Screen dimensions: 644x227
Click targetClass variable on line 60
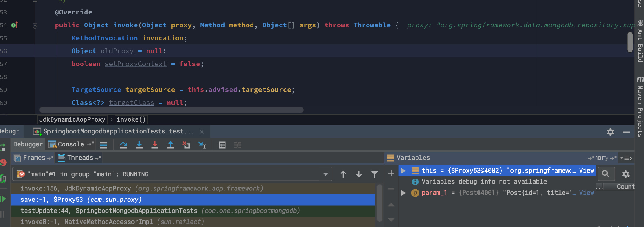tap(131, 103)
